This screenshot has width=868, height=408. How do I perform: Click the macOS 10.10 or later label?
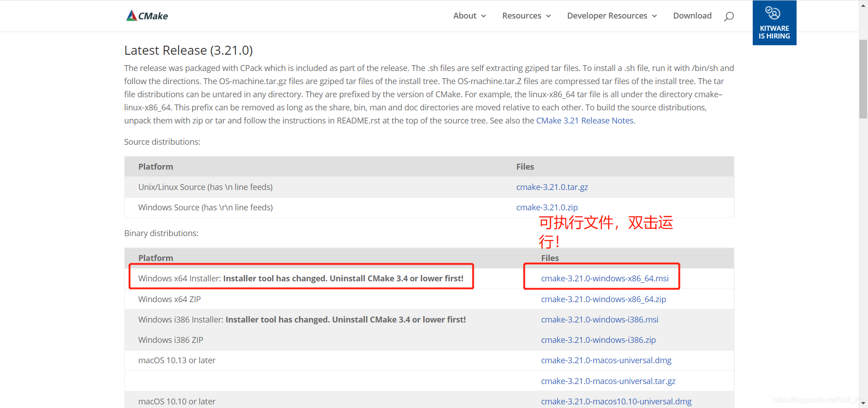tap(177, 402)
